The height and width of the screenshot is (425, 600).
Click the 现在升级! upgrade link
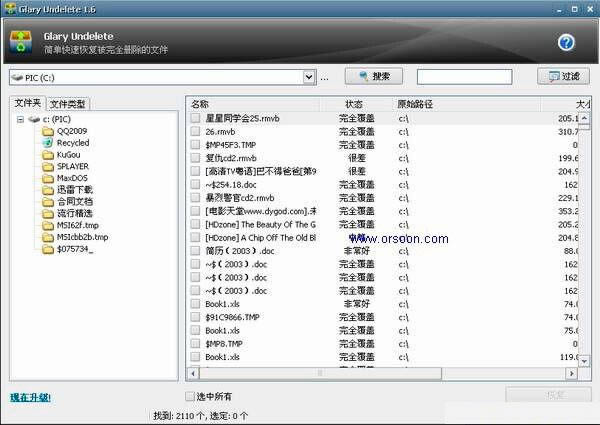[30, 397]
